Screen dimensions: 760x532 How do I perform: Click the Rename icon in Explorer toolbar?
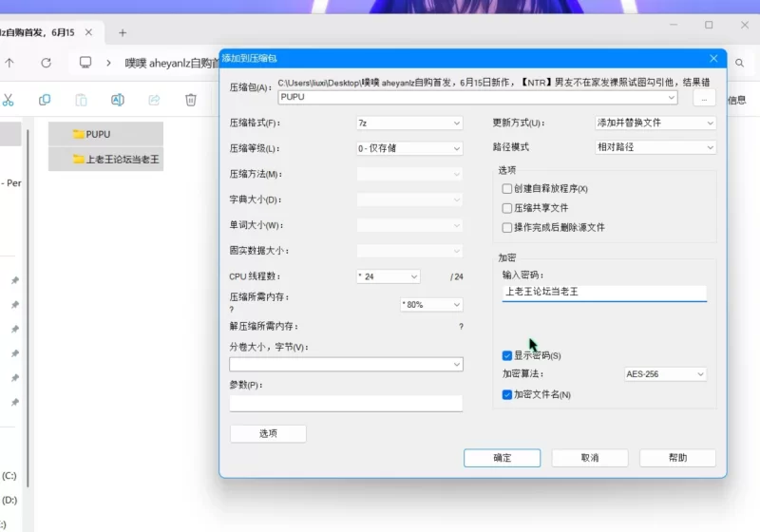click(x=118, y=100)
